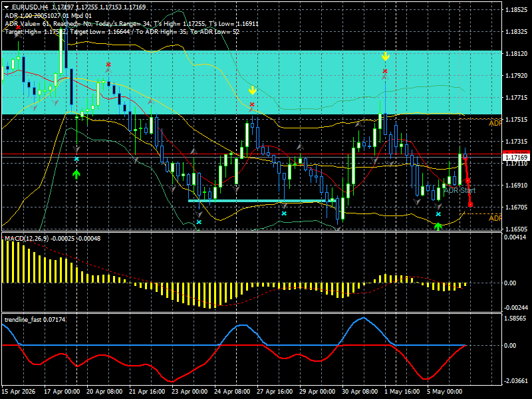
Task: Click the red projection line's bottom endpoint marker
Action: pyautogui.click(x=470, y=205)
